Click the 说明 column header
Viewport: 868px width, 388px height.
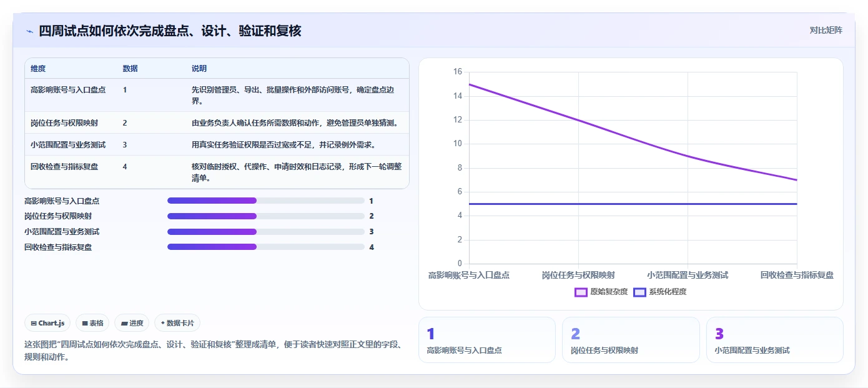tap(199, 69)
